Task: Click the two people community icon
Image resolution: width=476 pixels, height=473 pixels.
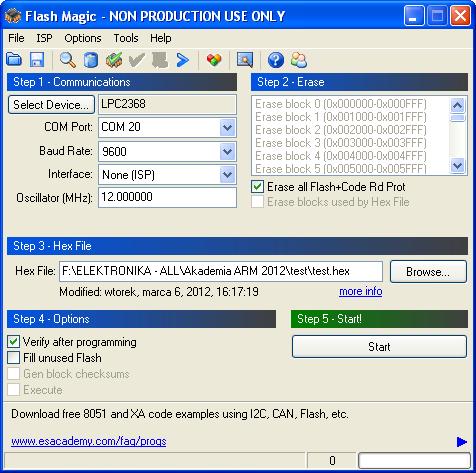Action: (299, 60)
